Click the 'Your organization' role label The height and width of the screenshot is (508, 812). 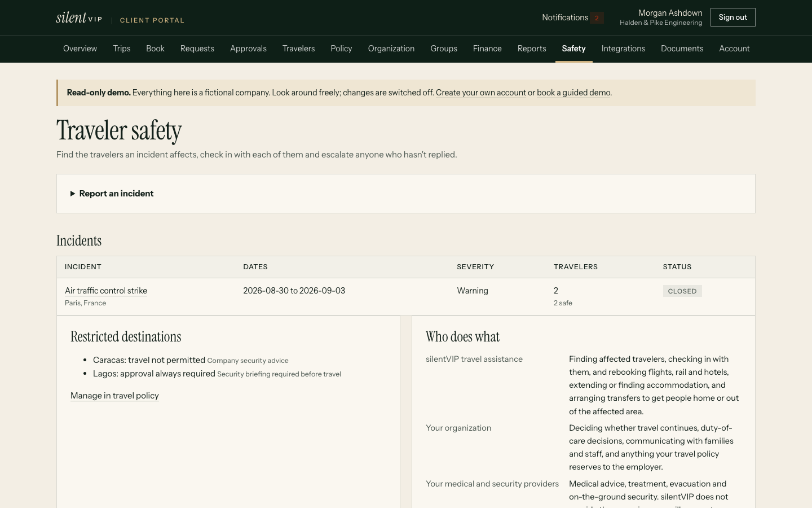[x=458, y=428]
